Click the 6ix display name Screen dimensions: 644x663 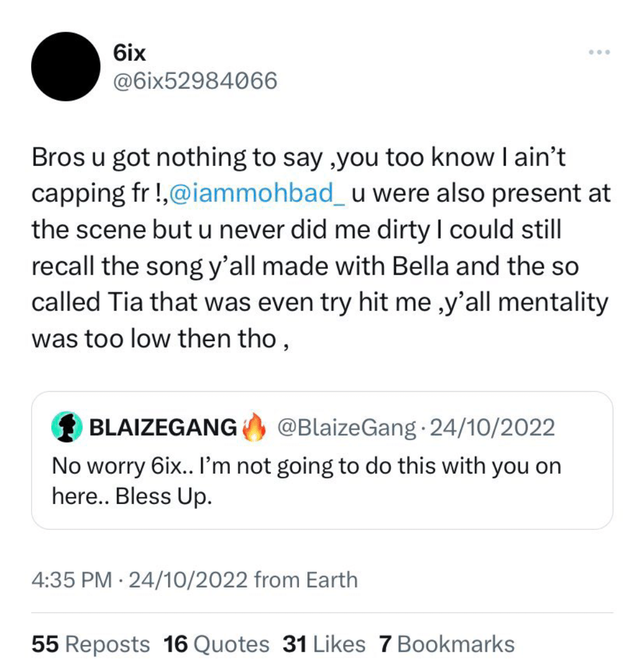[130, 54]
